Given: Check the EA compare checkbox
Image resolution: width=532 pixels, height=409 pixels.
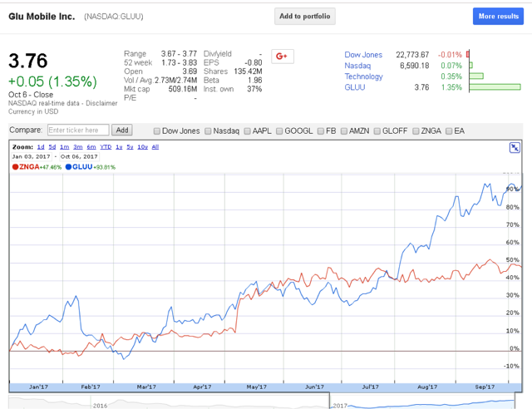Looking at the screenshot, I should 449,131.
